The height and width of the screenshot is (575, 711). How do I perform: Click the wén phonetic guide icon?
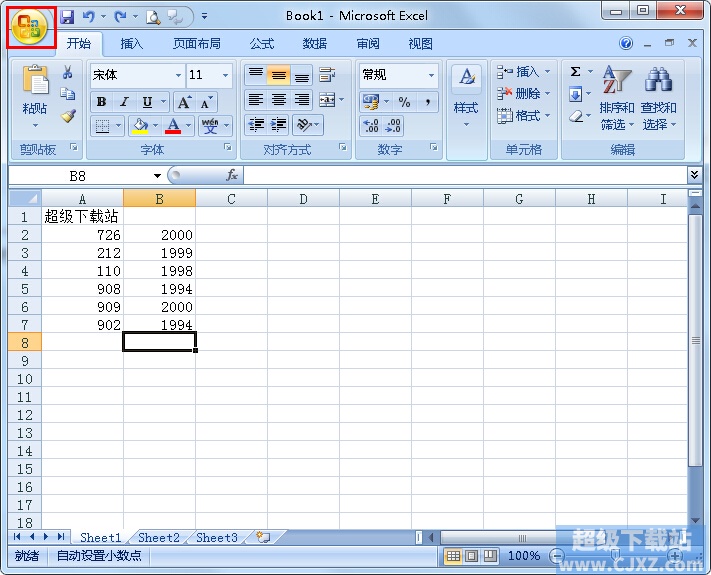[210, 126]
